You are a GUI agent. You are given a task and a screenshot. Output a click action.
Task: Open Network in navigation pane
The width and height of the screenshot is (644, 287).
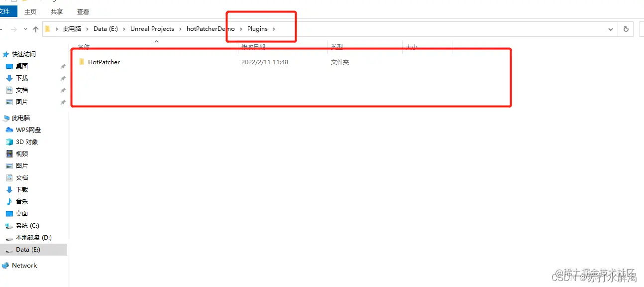pyautogui.click(x=24, y=266)
